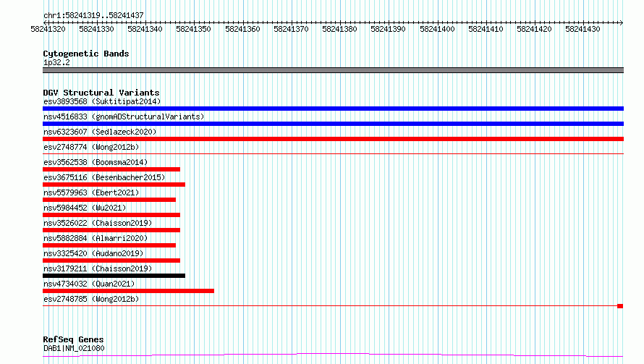Click the chr1:58241319..58241437 region label

(93, 15)
